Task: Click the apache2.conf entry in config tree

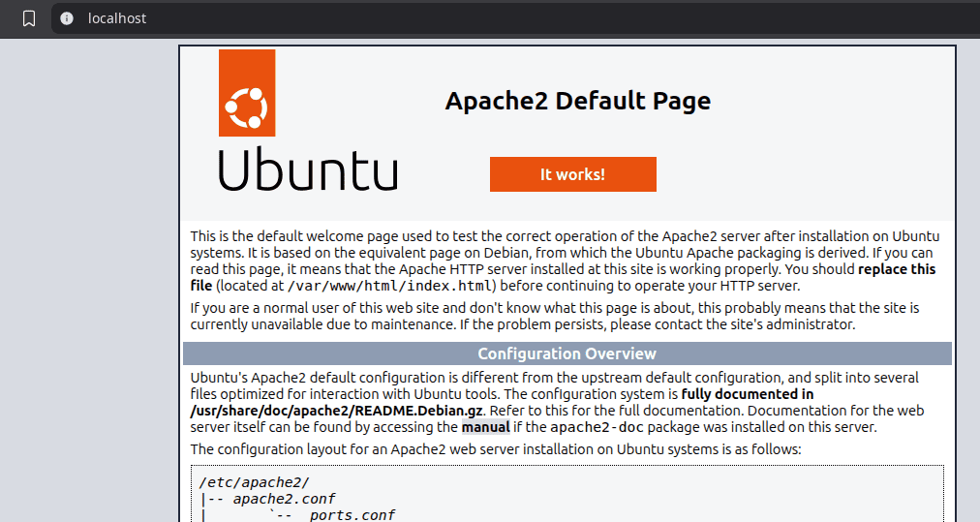Action: (x=285, y=499)
